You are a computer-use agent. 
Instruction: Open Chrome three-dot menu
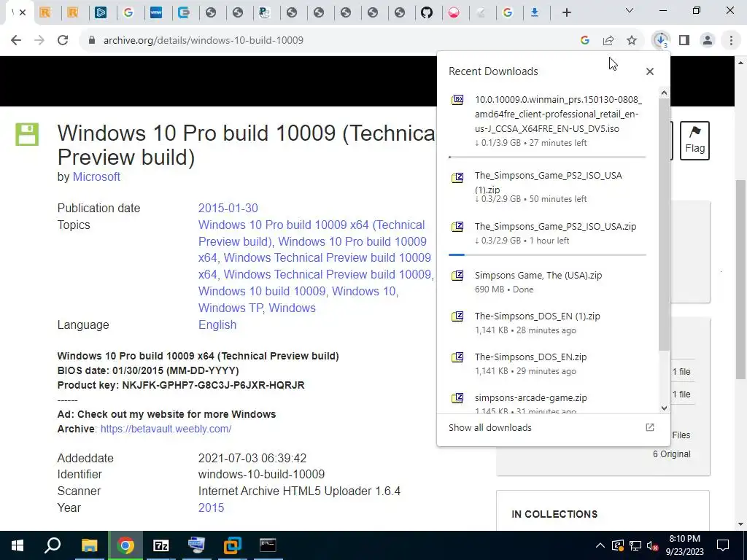tap(731, 41)
